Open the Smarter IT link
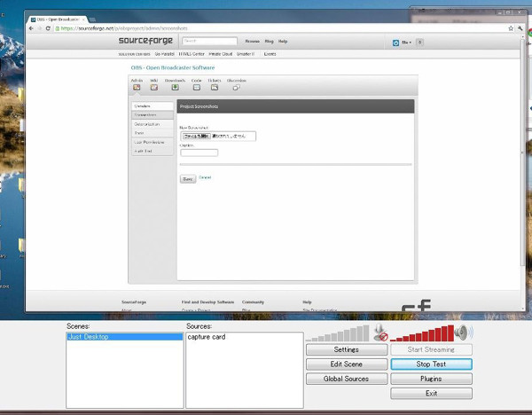Screen dimensions: 532x415 tap(246, 54)
